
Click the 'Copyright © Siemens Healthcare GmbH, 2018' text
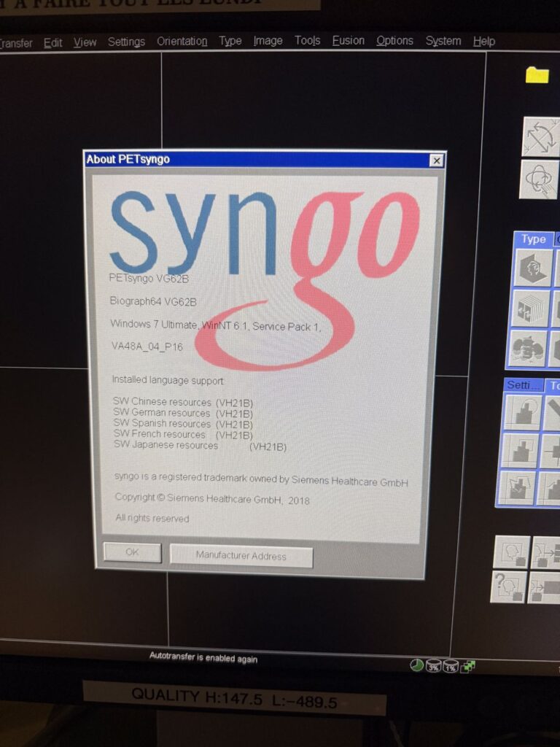(x=212, y=499)
